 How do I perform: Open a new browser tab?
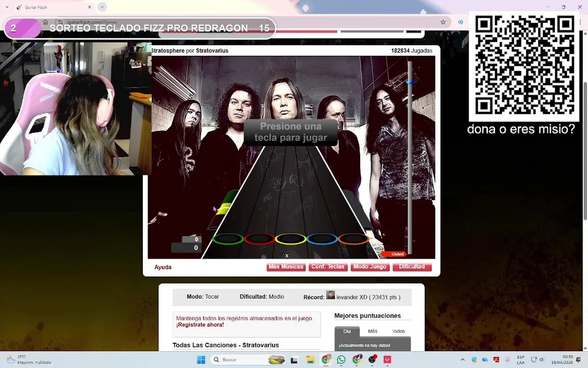[102, 7]
